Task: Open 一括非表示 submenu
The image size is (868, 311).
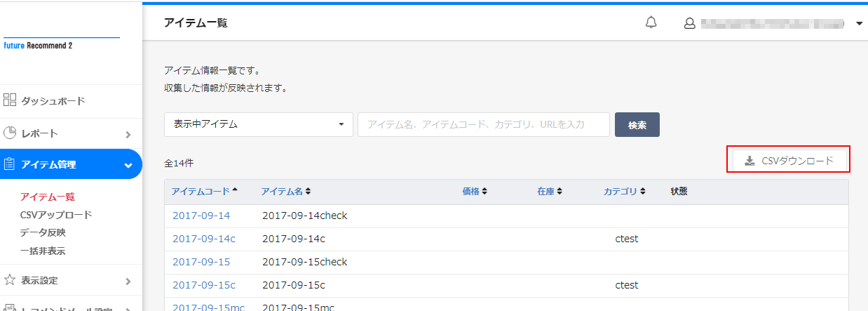Action: [x=43, y=251]
